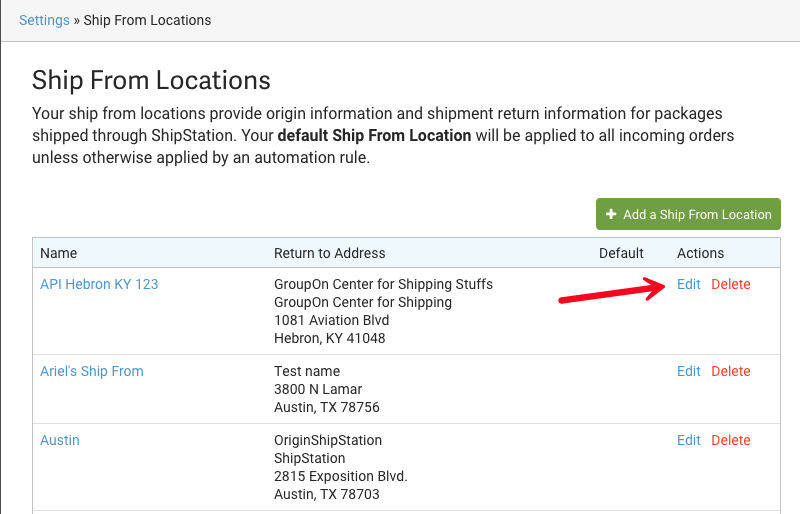Click the Return to Address column header

pos(330,253)
